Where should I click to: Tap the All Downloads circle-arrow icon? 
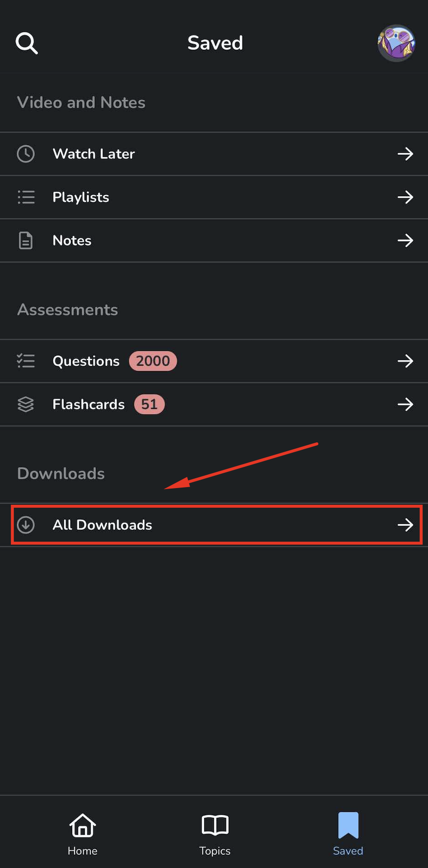[x=26, y=525]
